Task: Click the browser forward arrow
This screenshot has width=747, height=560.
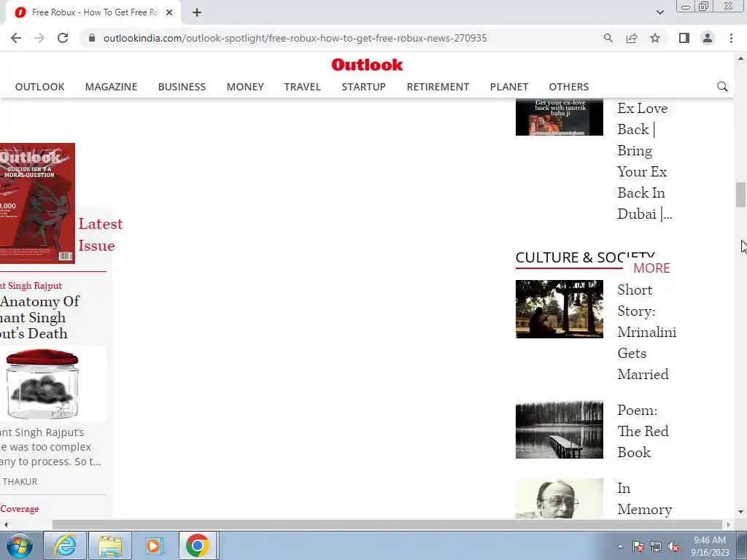Action: click(x=39, y=38)
